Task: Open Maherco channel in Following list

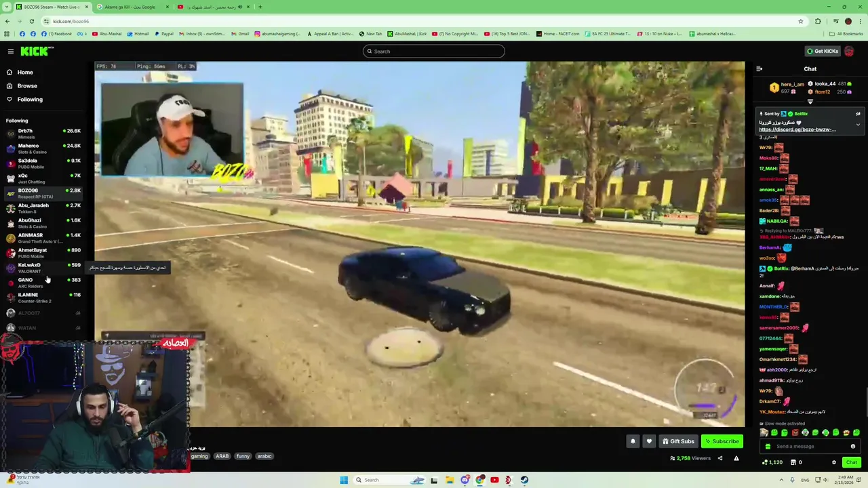Action: 43,148
